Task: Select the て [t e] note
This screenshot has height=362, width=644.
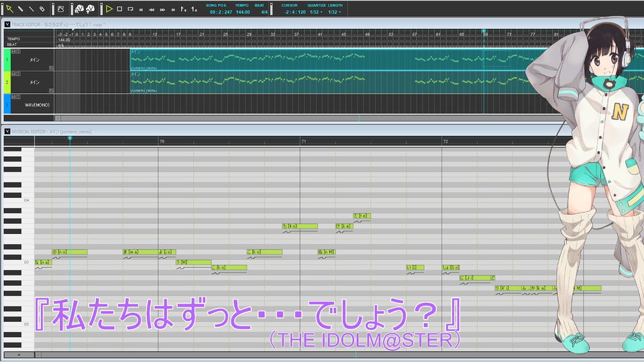Action: 362,216
